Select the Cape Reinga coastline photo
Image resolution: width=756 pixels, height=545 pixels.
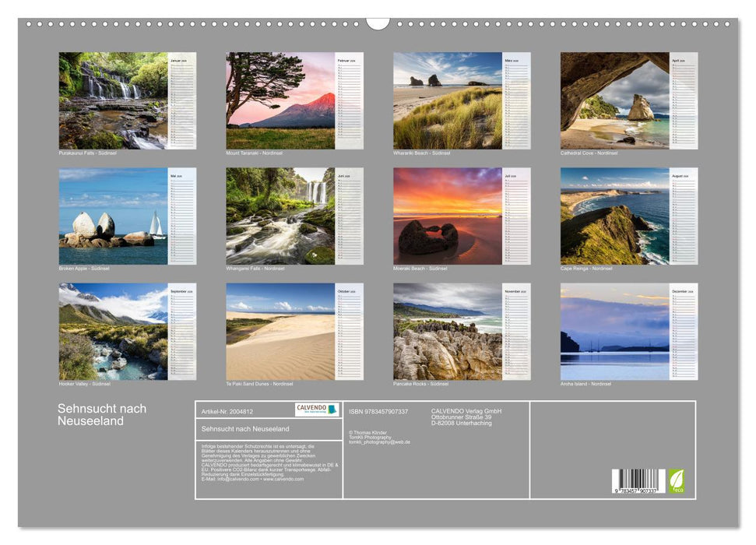click(615, 216)
